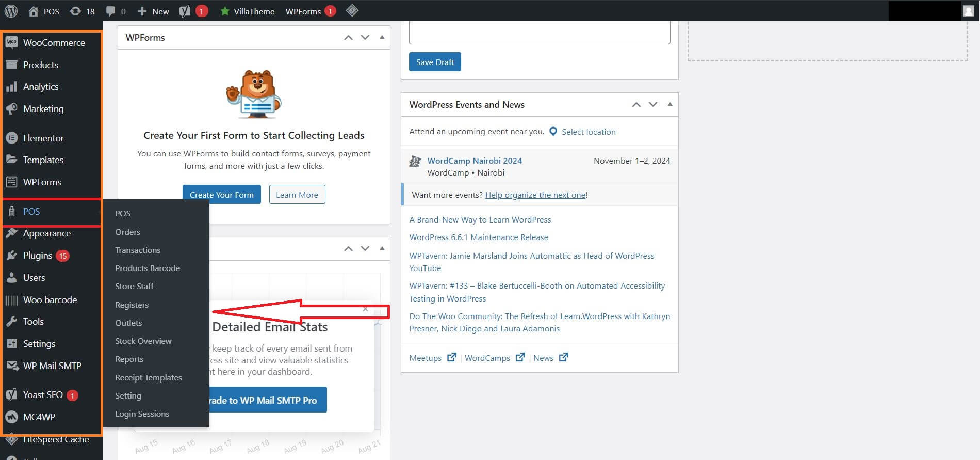980x460 pixels.
Task: Open the WordCamp Nairobi 2024 link
Action: click(x=475, y=161)
